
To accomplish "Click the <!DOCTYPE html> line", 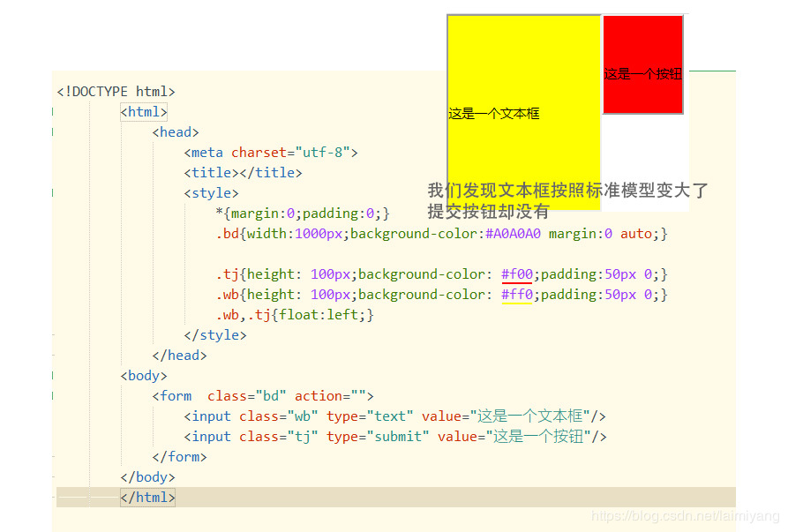I will [116, 92].
